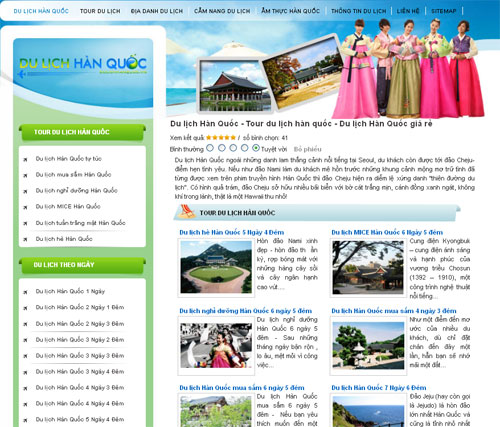Open sidebar link Du lịch nghỉ dưỡng Hàn Quốc

point(76,190)
